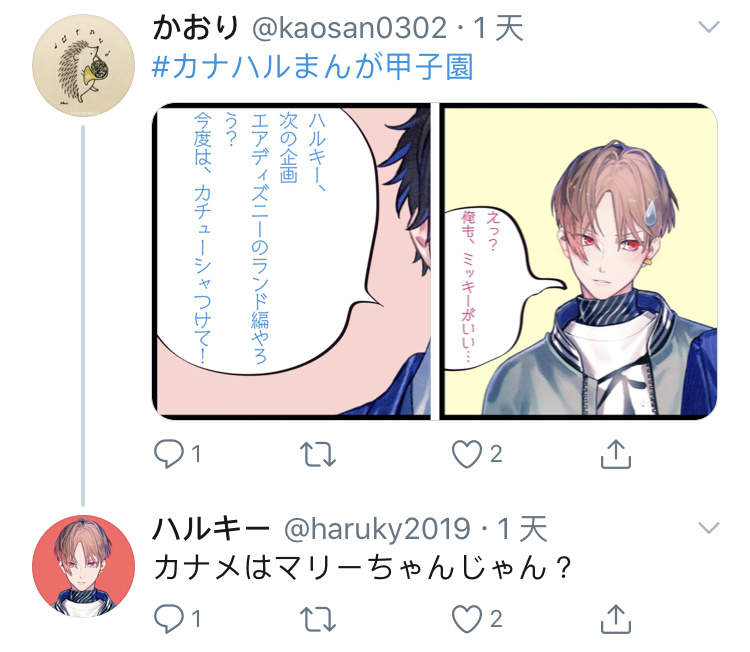Image resolution: width=750 pixels, height=652 pixels.
Task: Open the @haruky2019 profile handle
Action: pyautogui.click(x=377, y=529)
